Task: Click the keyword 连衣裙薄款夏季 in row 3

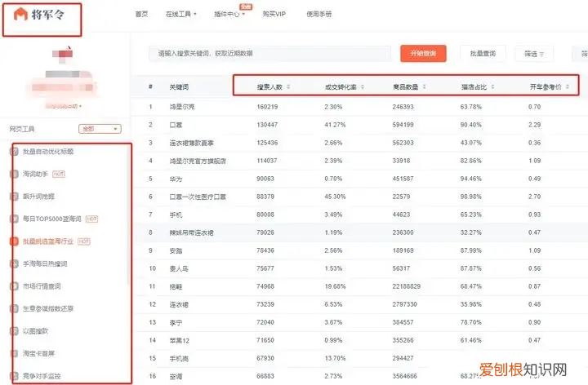Action: coord(192,143)
